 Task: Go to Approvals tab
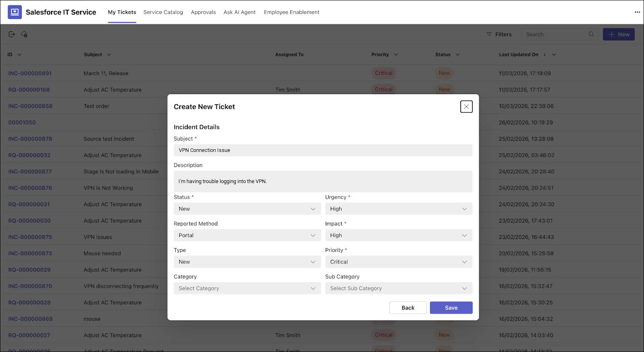point(203,12)
